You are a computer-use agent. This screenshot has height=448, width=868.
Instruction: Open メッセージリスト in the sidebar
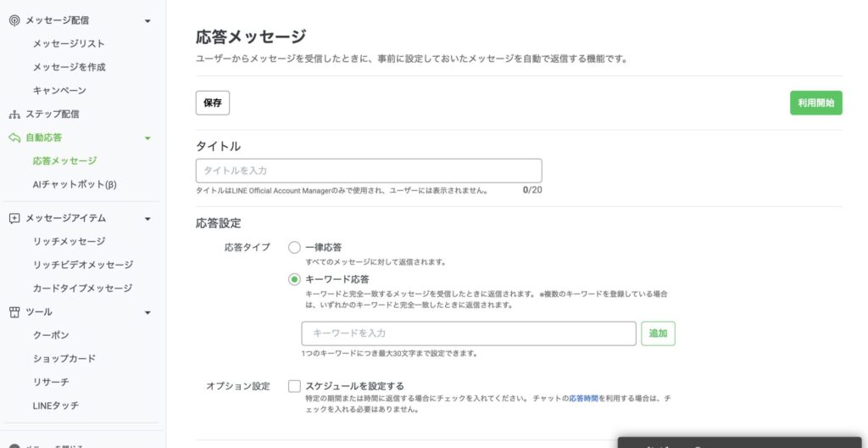point(69,43)
